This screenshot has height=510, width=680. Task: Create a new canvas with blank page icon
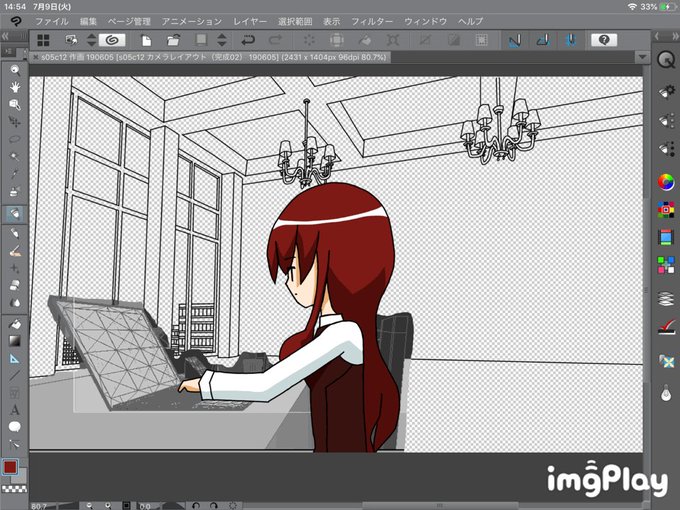pos(147,40)
